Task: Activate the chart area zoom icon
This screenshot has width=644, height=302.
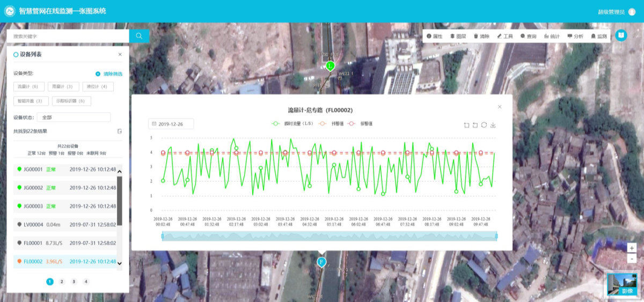Action: [466, 125]
